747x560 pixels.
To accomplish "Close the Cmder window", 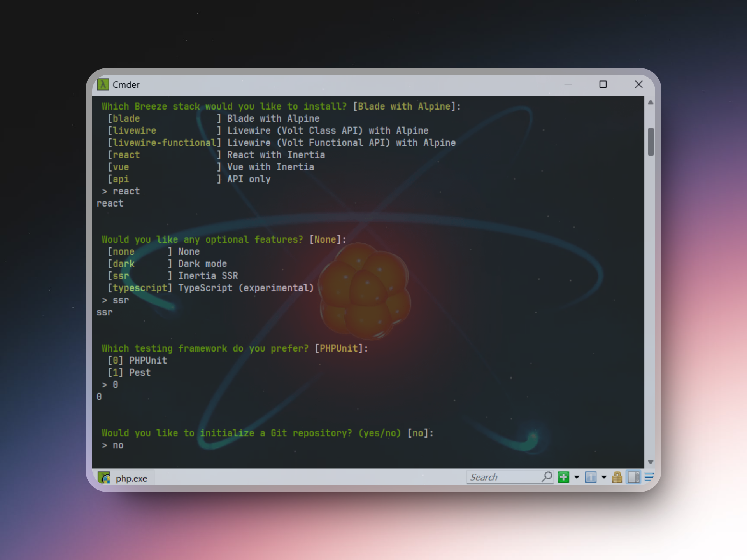I will coord(638,84).
